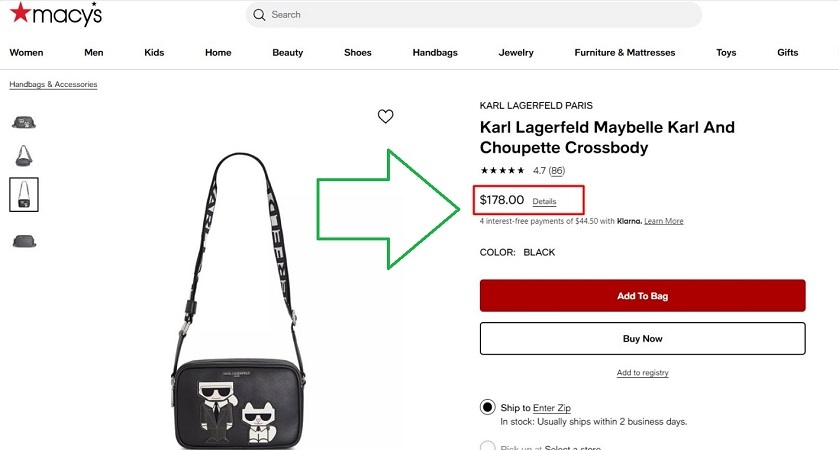
Task: Select the Ship to radio button
Action: coord(487,407)
